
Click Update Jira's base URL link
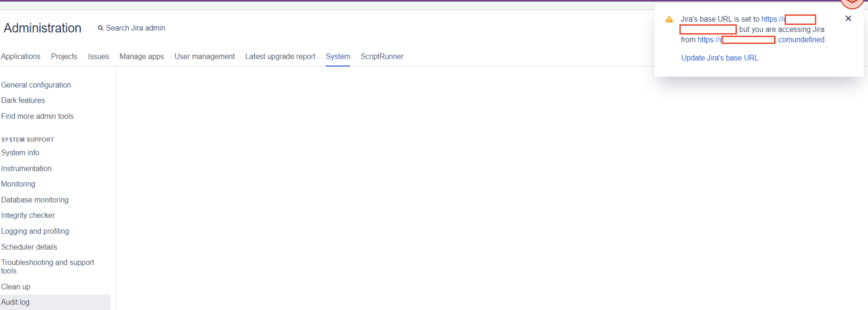720,58
